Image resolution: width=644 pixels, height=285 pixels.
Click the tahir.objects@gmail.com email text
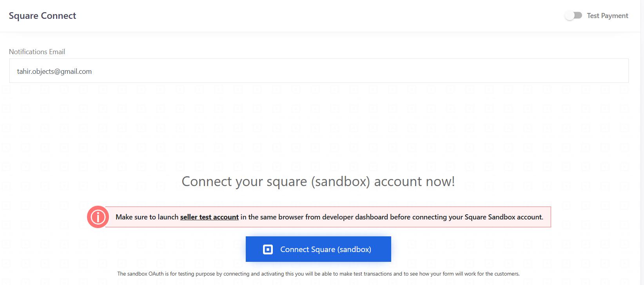(x=54, y=71)
